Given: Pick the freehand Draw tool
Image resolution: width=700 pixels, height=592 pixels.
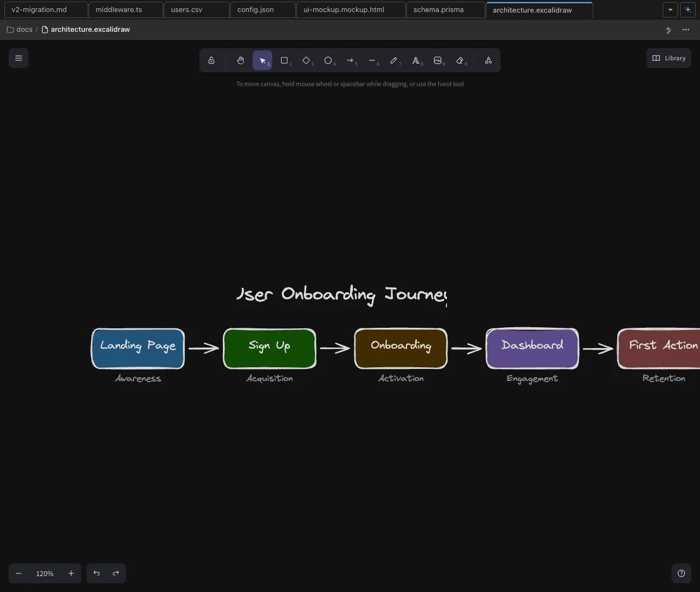Looking at the screenshot, I should 394,60.
